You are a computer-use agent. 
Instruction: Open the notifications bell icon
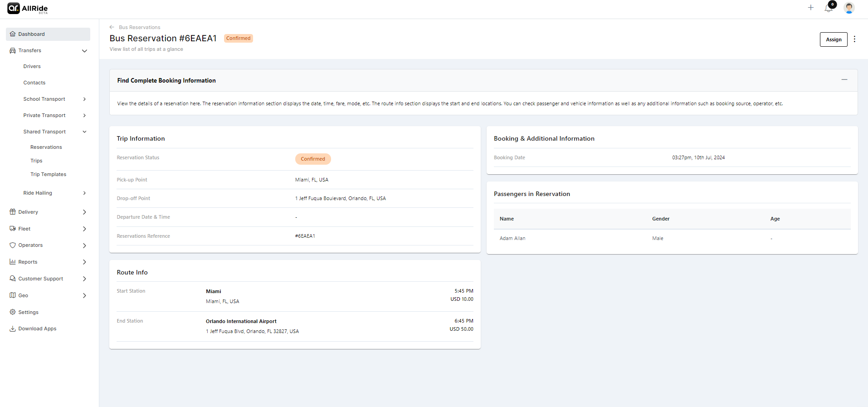coord(829,8)
